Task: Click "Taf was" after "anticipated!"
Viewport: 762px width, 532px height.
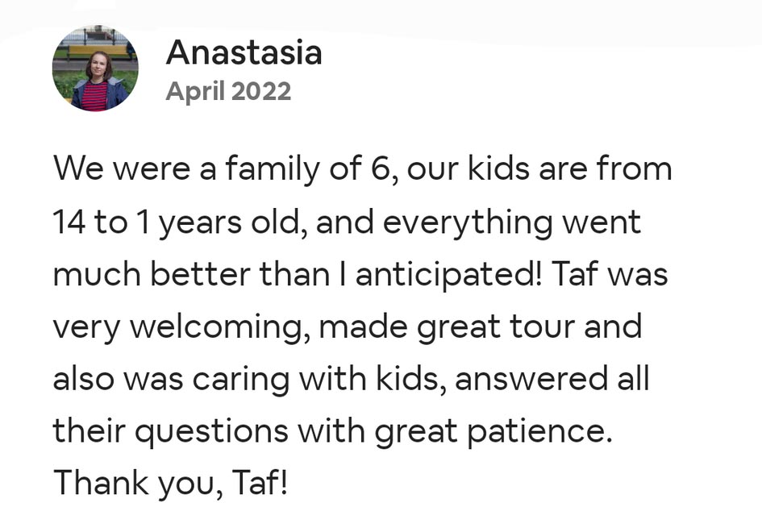Action: (x=610, y=275)
